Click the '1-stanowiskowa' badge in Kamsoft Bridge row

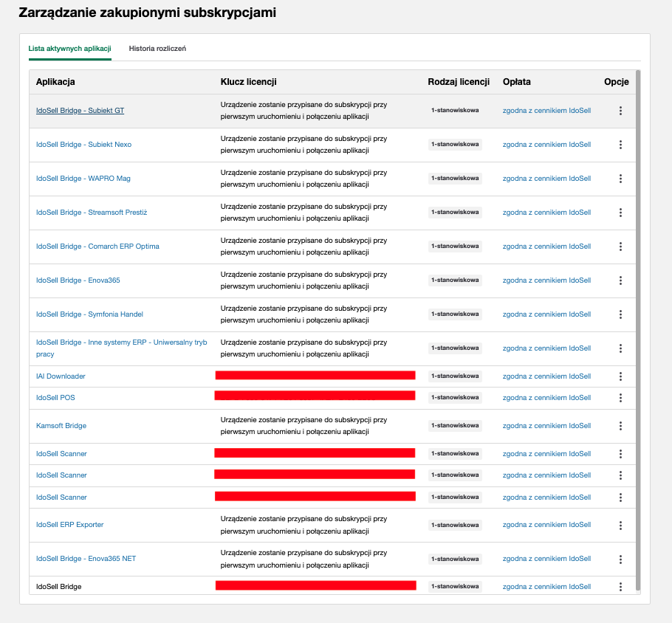[x=455, y=425]
